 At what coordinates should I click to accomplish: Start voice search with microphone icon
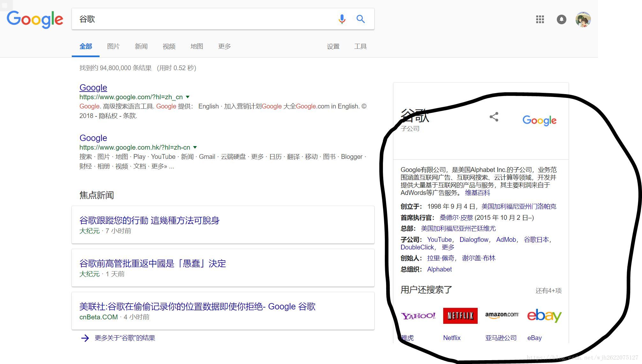click(x=342, y=19)
